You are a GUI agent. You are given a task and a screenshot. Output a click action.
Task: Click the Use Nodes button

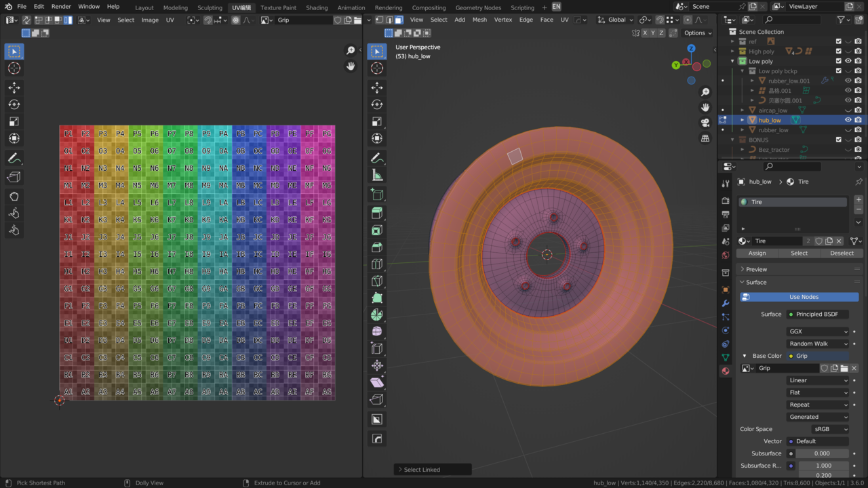tap(804, 297)
